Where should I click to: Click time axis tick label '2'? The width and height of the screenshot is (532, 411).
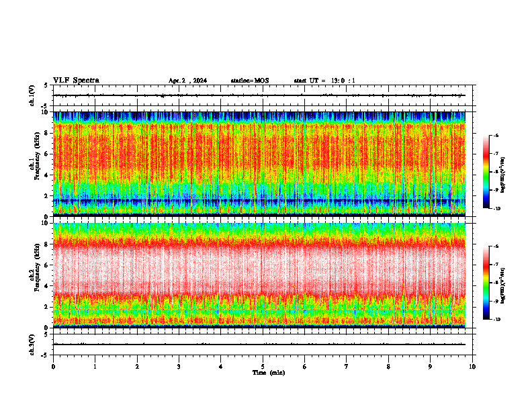coord(137,367)
